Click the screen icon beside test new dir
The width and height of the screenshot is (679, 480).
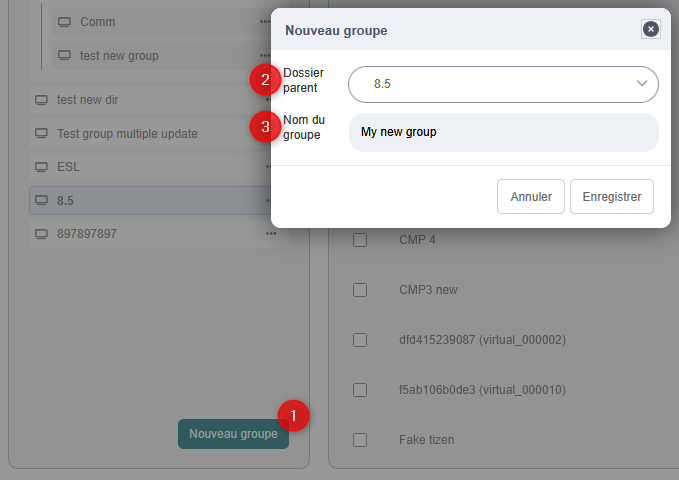(x=42, y=100)
